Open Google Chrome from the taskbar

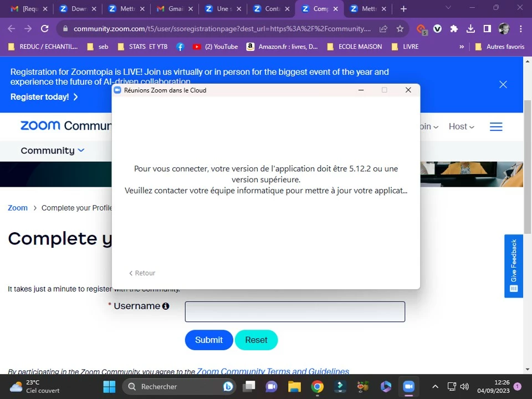[317, 386]
